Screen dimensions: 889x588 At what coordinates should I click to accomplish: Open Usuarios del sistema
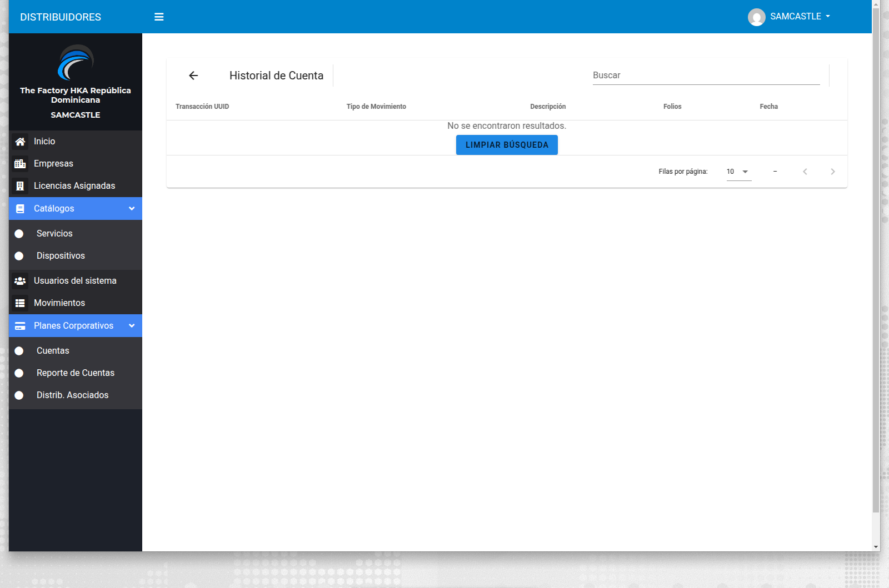coord(76,281)
